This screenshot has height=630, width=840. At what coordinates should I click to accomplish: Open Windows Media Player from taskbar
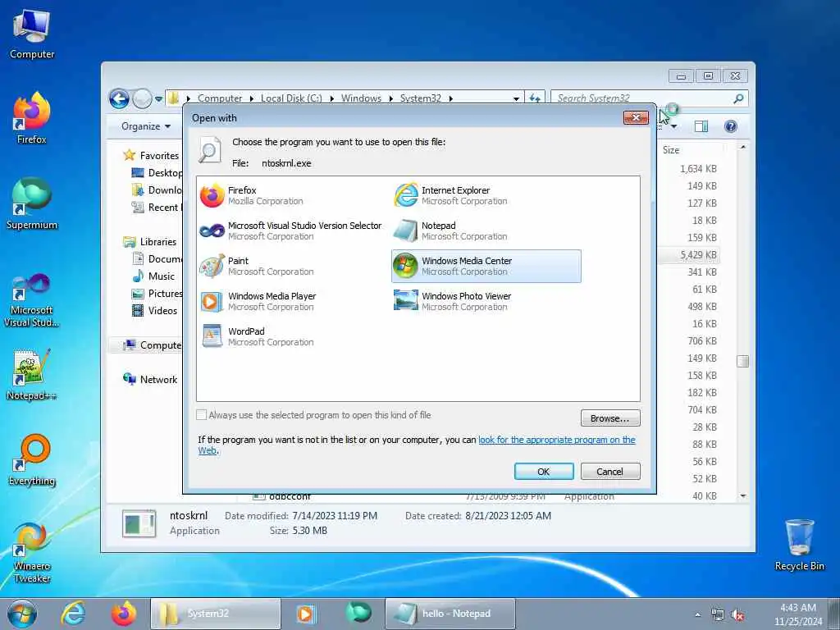[305, 614]
